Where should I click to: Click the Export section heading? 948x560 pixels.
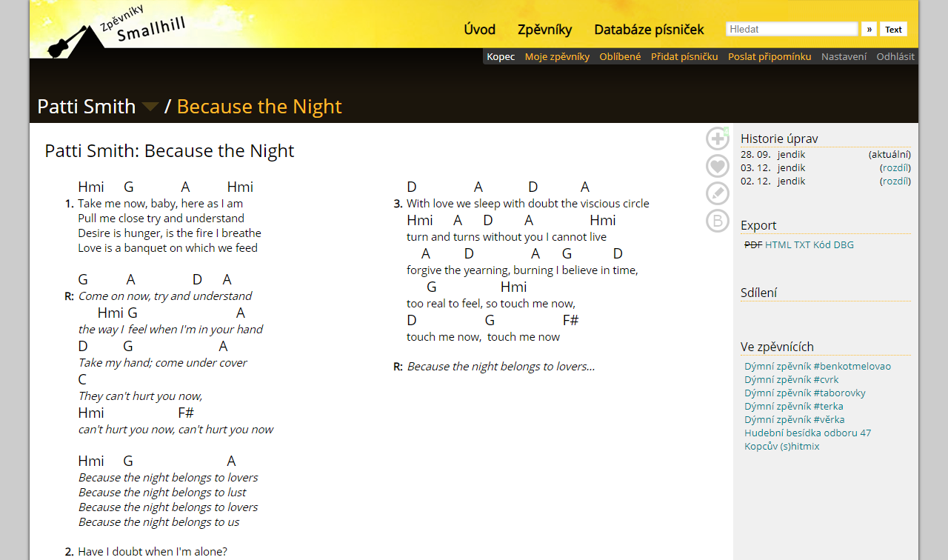click(758, 225)
